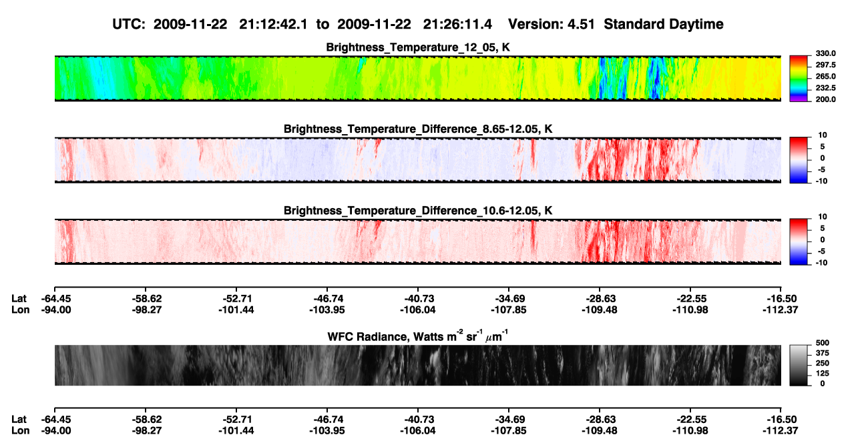868x445 pixels.
Task: Click longitude -112.37 on axis below WFC panel
Action: pyautogui.click(x=782, y=430)
